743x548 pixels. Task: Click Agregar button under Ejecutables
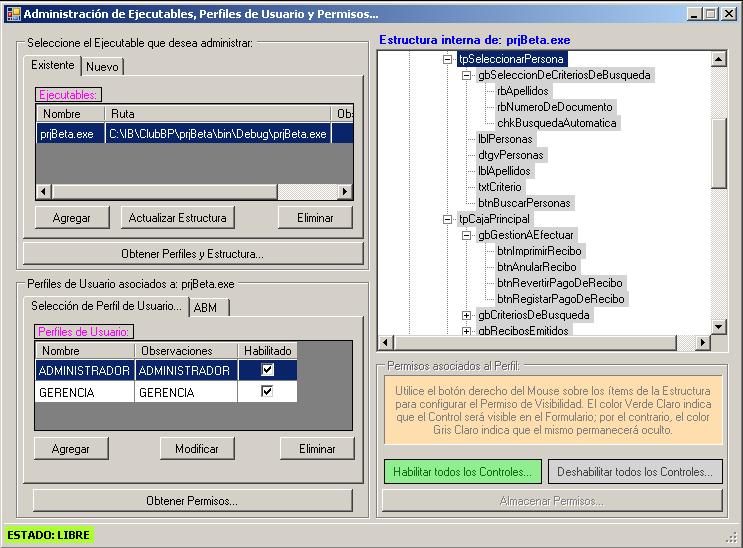72,218
